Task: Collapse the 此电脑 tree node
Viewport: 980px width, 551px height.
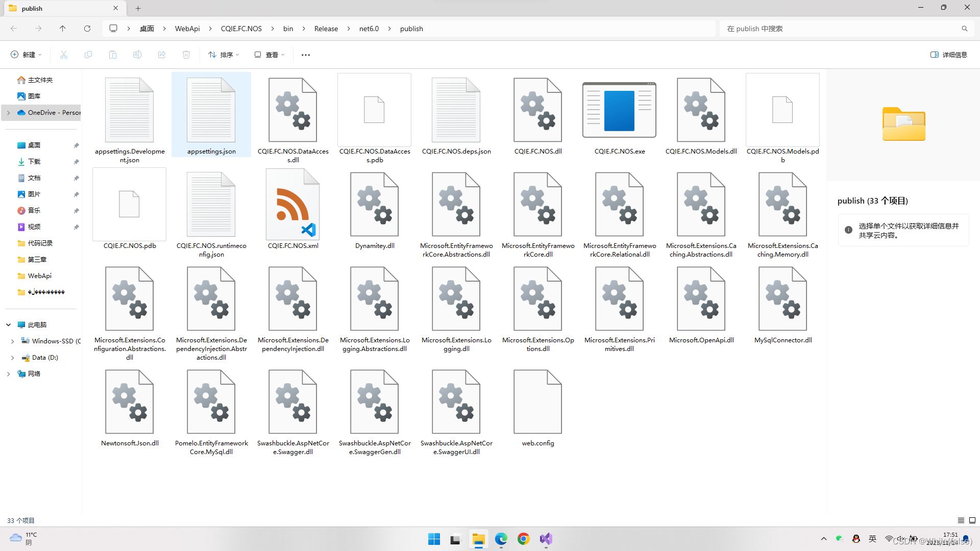Action: 9,325
